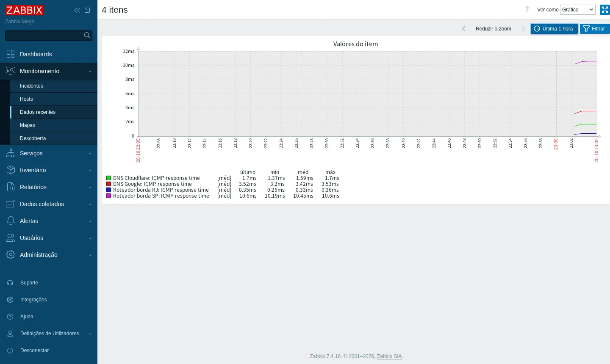Open the Zabbix logo home link
The width and height of the screenshot is (610, 364).
point(25,10)
